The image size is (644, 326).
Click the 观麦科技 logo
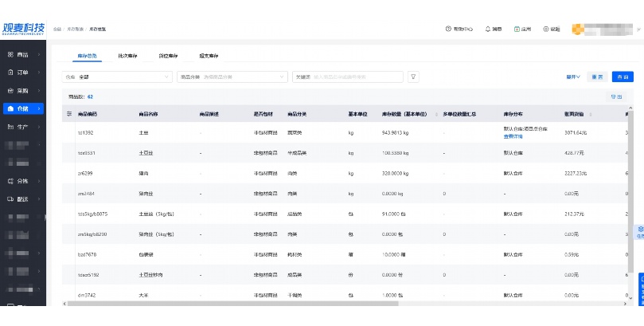[x=23, y=29]
